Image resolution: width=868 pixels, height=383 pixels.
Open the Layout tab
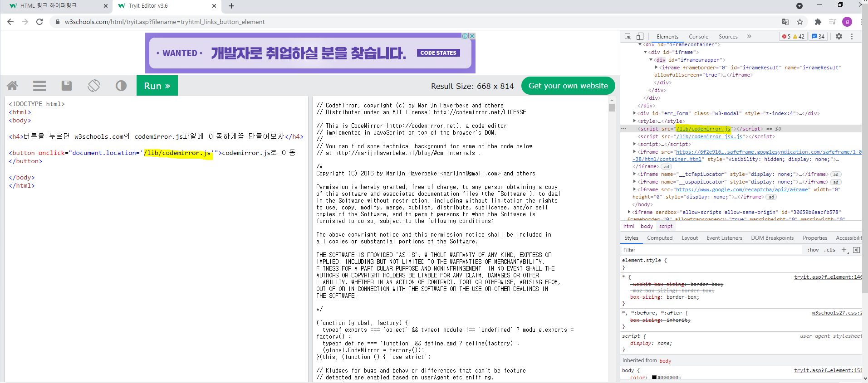pos(690,238)
